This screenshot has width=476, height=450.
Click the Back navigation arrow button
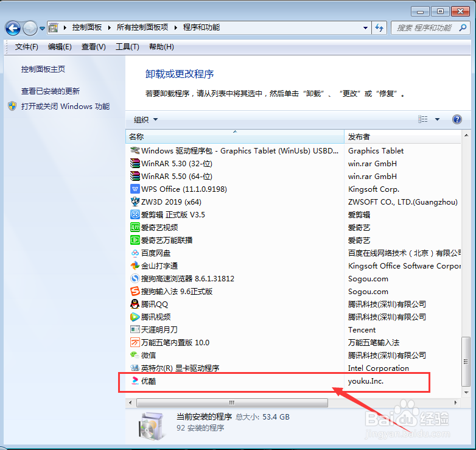[x=13, y=28]
